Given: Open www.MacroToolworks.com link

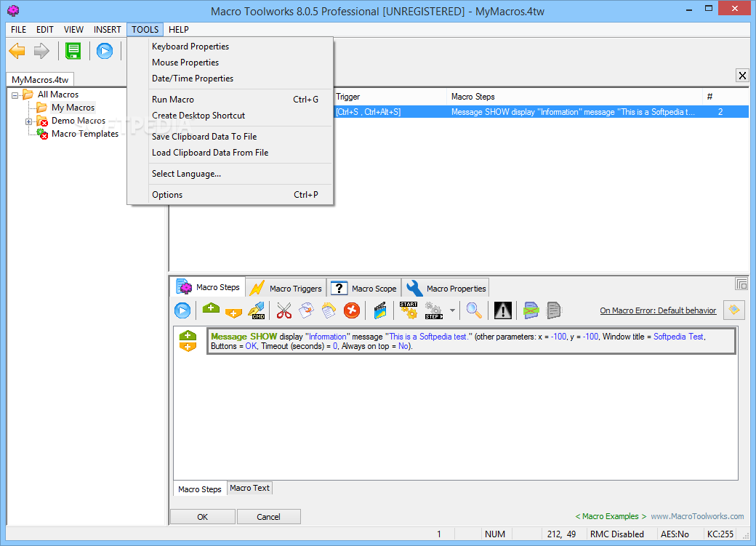Looking at the screenshot, I should pos(697,516).
